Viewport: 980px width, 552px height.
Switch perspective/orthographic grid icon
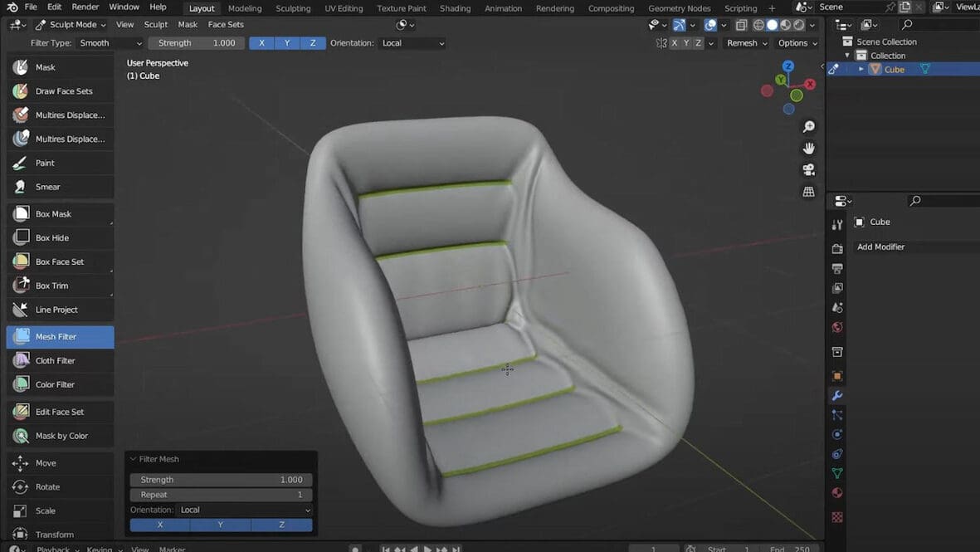tap(809, 192)
